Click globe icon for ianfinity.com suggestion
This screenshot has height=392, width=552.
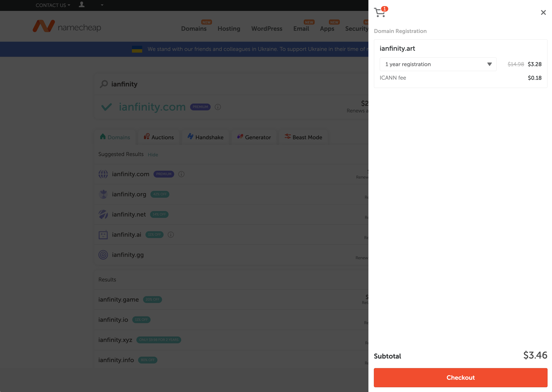pyautogui.click(x=103, y=174)
